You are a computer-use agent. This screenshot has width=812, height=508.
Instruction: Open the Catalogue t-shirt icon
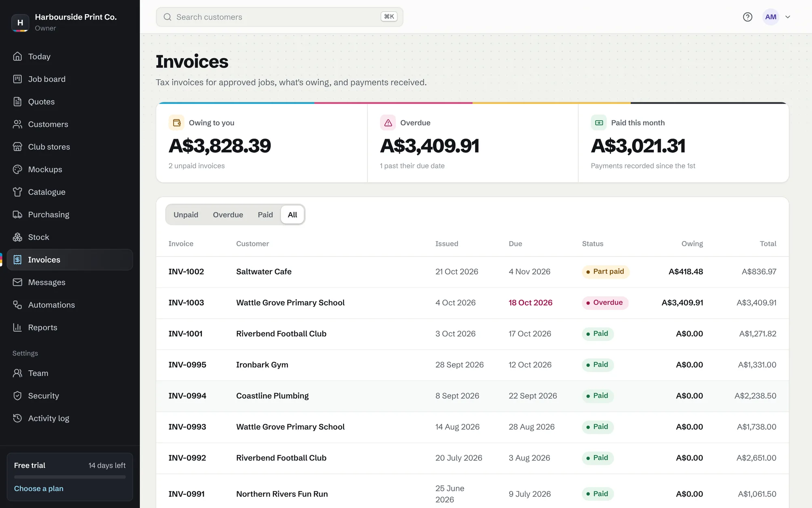pos(17,192)
